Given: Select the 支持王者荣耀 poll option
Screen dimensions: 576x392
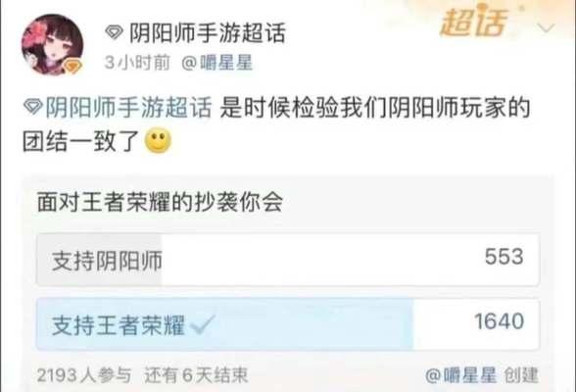Looking at the screenshot, I should click(x=288, y=324).
